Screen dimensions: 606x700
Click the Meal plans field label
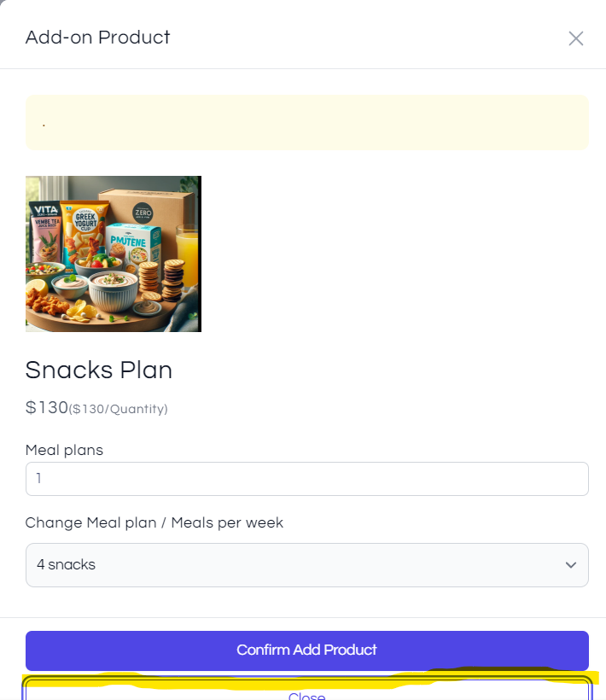point(64,450)
